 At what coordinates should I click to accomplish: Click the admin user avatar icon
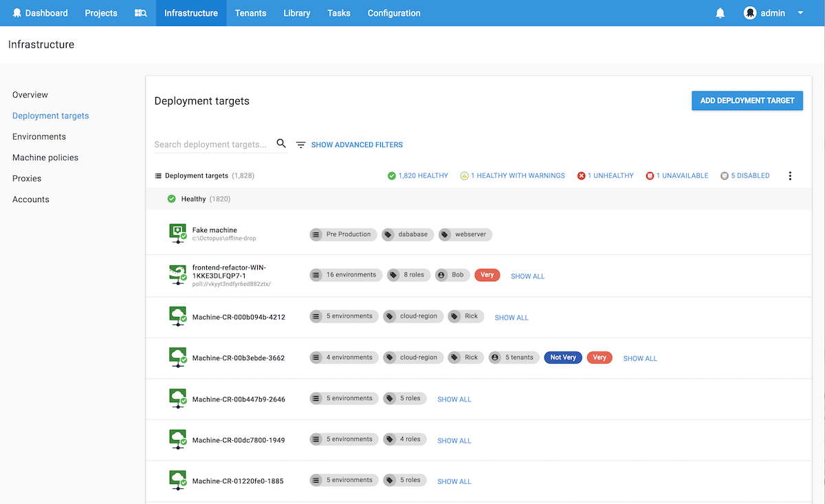click(x=750, y=13)
